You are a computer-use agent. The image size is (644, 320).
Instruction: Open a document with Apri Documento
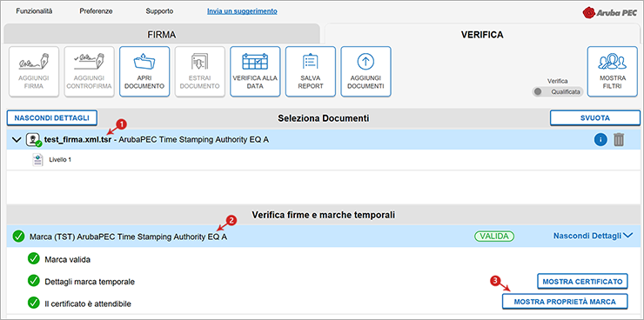144,72
